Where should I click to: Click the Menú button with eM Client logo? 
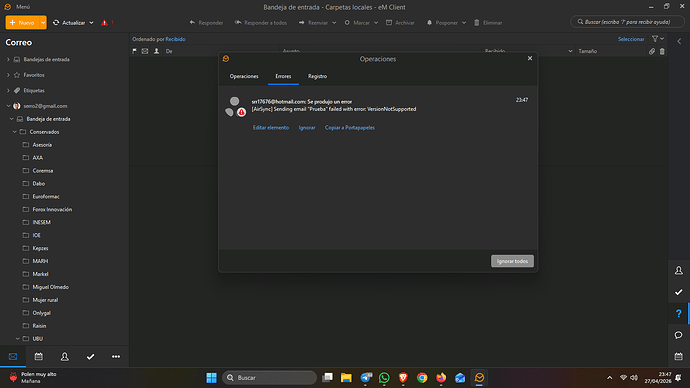point(17,7)
